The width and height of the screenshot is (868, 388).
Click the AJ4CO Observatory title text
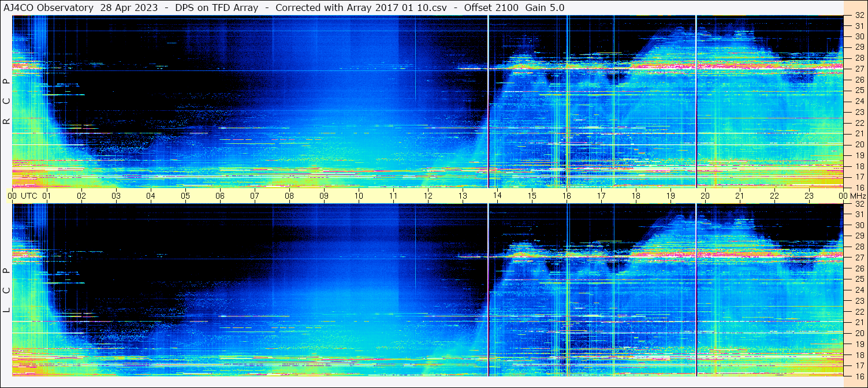tap(49, 8)
